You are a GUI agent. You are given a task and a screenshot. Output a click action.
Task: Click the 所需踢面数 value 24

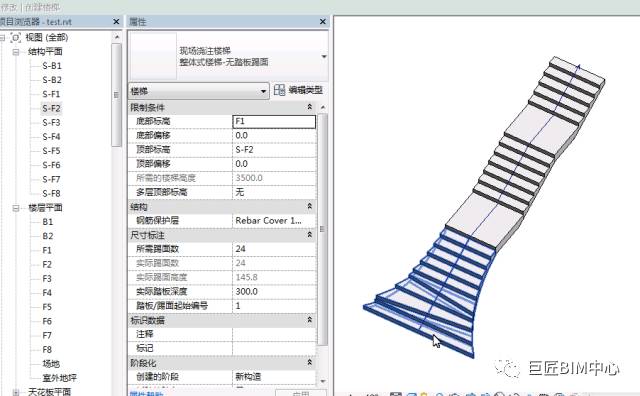click(x=274, y=249)
